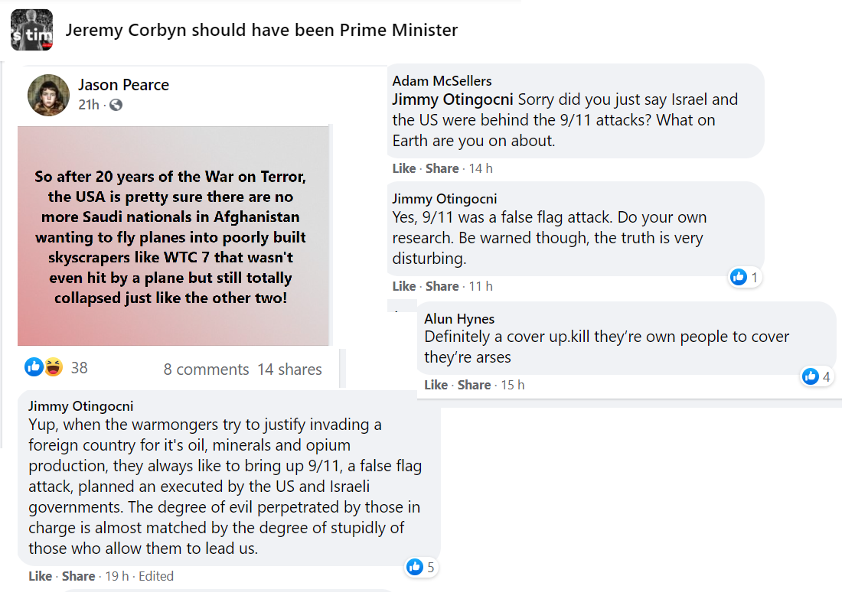Open Alun Hynes' profile name
This screenshot has height=599, width=868.
point(459,319)
